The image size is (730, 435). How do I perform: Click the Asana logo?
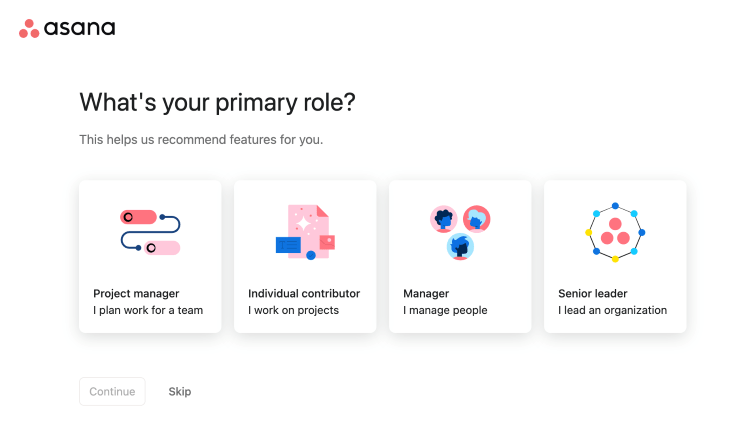[x=67, y=28]
